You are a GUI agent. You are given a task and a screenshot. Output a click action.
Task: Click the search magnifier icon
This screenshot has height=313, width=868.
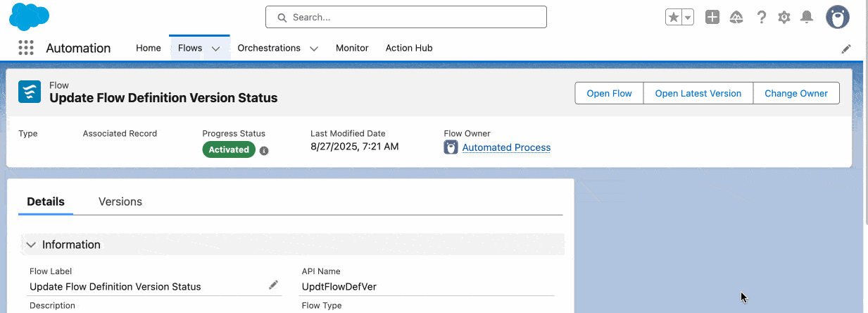[282, 17]
